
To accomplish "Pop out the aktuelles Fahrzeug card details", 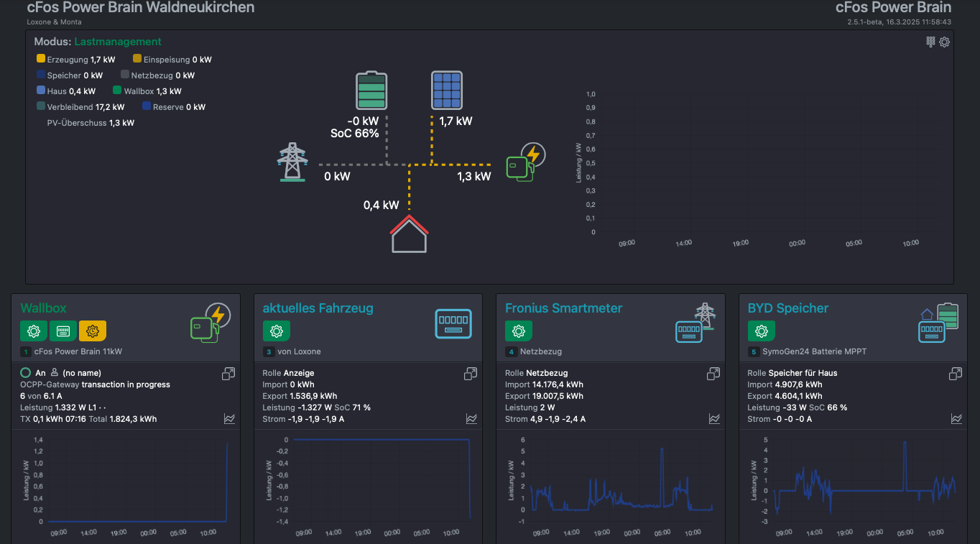I will [x=471, y=374].
